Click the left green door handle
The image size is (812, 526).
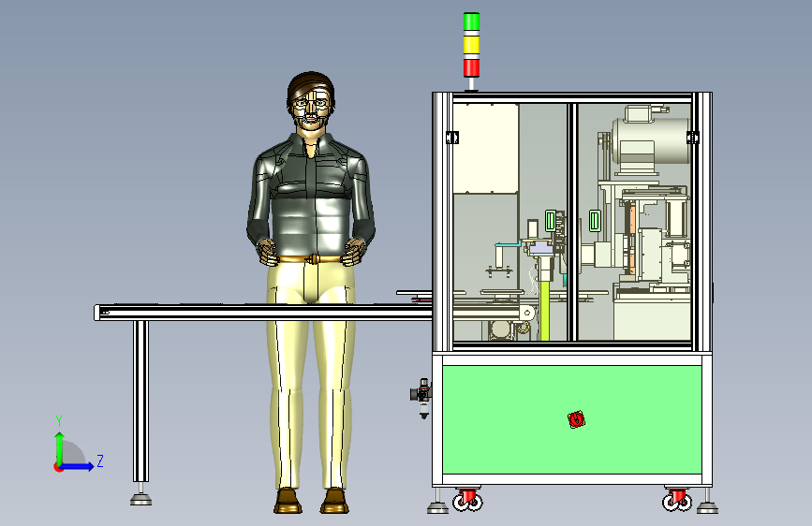click(x=551, y=221)
